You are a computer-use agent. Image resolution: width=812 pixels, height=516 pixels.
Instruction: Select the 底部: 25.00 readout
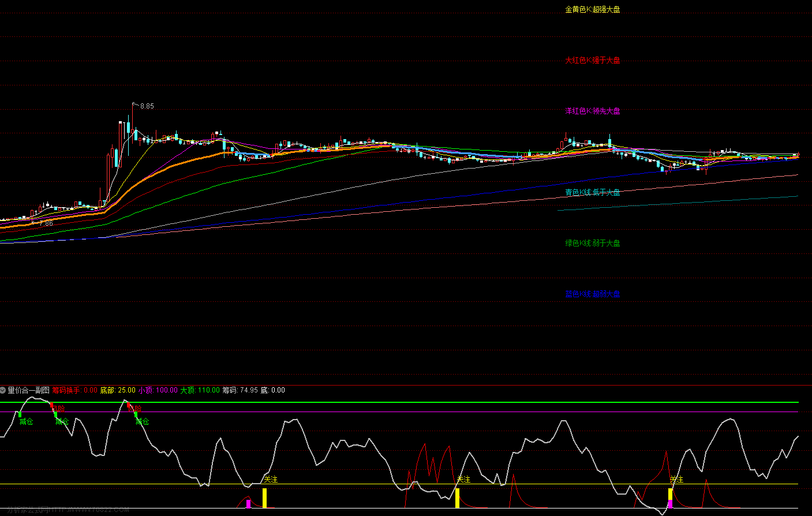click(x=118, y=390)
